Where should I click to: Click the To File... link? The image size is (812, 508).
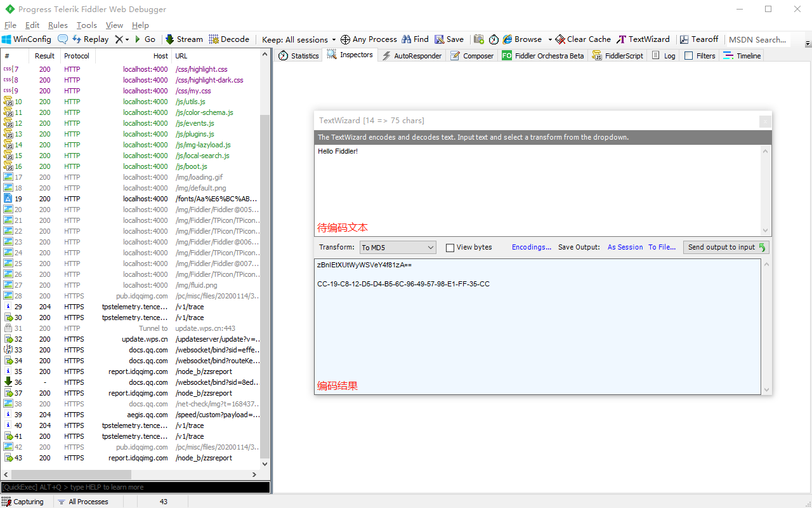[x=662, y=248]
